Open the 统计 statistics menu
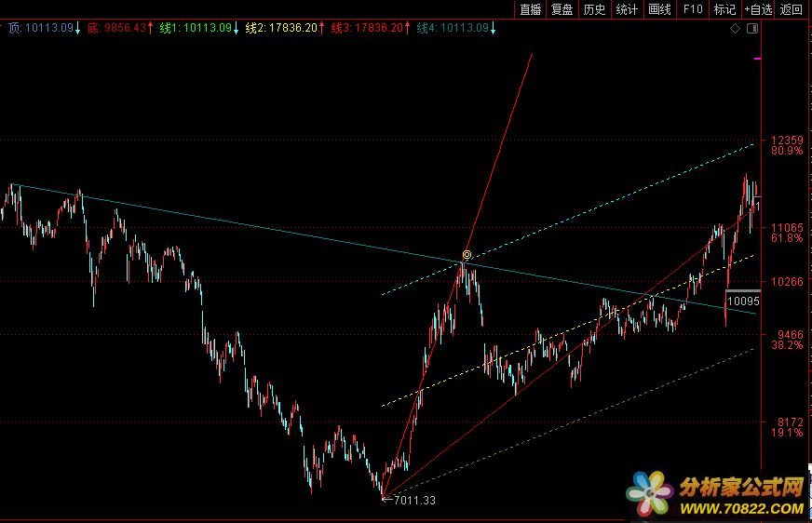 [627, 9]
